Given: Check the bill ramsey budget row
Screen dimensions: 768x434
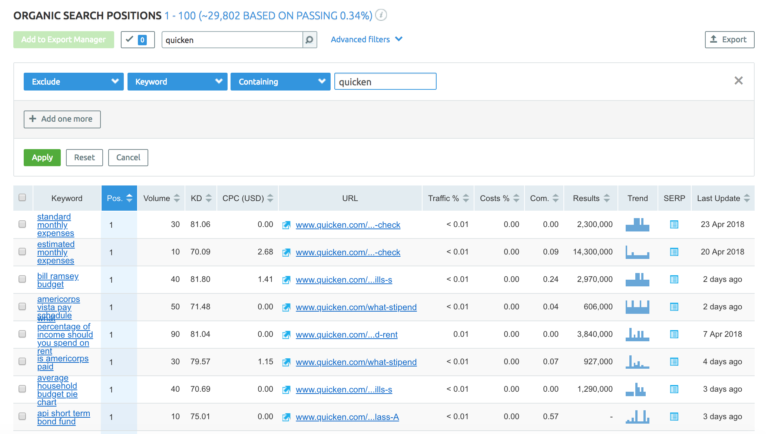Looking at the screenshot, I should (22, 279).
